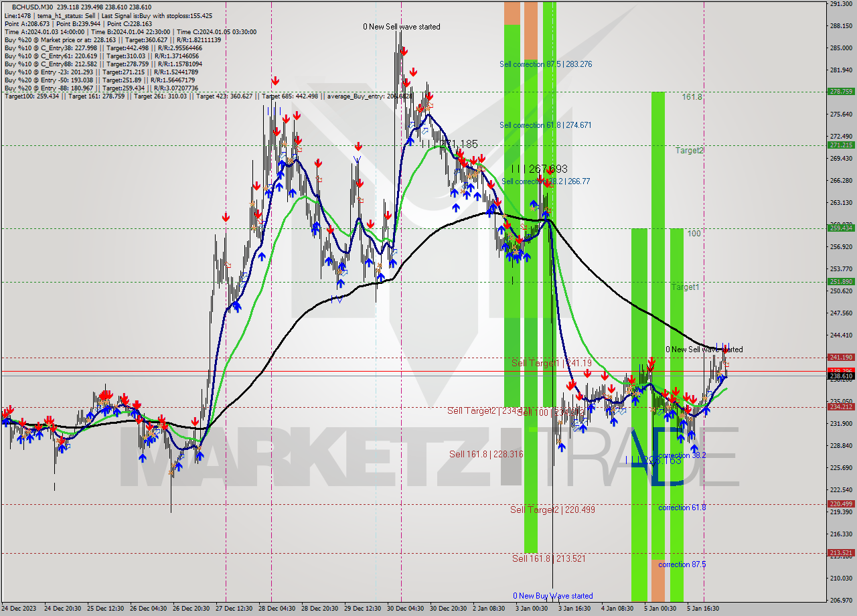Click 'Sell correction 87.5 | 283.276' label
The width and height of the screenshot is (857, 616).
(546, 64)
